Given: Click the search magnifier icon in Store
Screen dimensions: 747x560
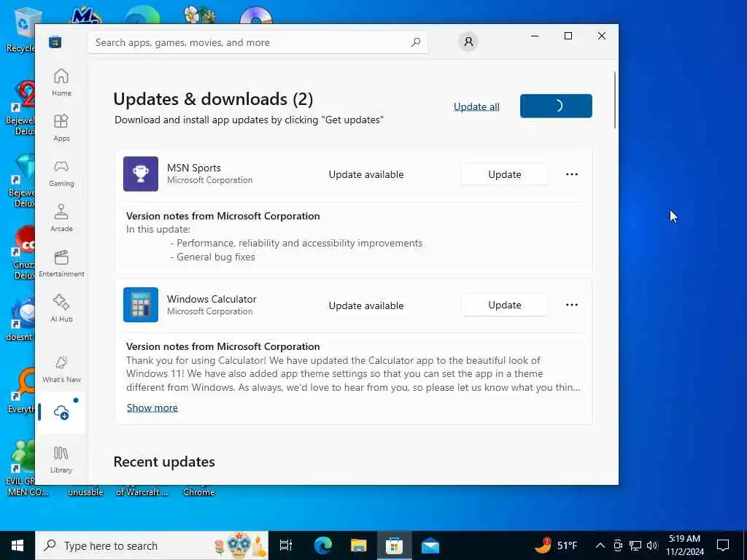Looking at the screenshot, I should (415, 42).
